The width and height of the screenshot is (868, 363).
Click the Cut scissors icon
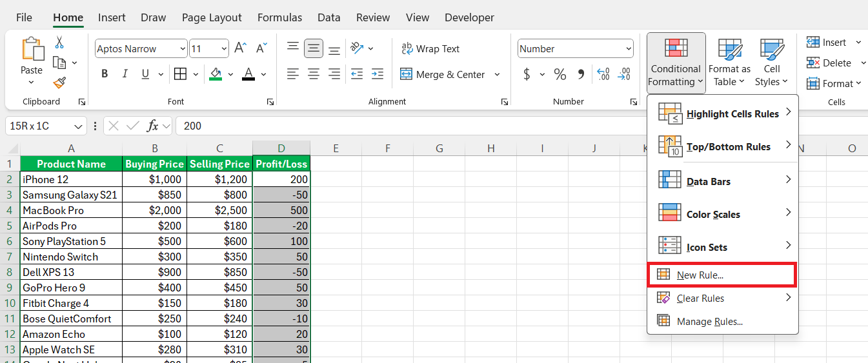[59, 43]
